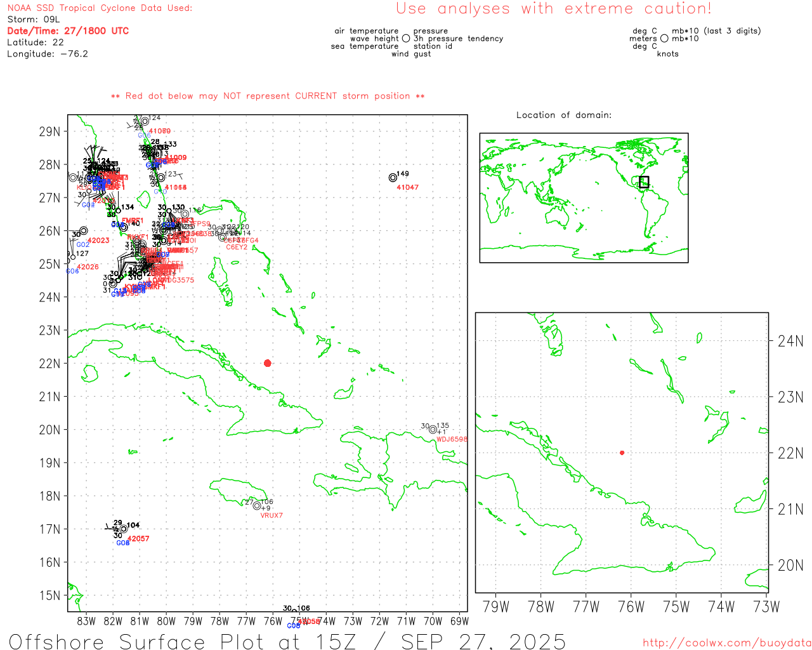Click the world overview map thumbnail
This screenshot has height=650, width=812.
[584, 197]
